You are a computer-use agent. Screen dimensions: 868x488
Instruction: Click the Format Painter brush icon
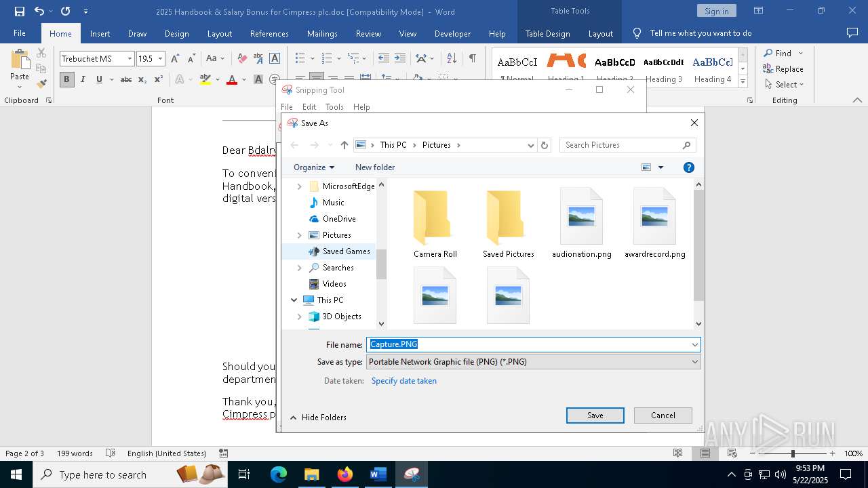(x=41, y=84)
